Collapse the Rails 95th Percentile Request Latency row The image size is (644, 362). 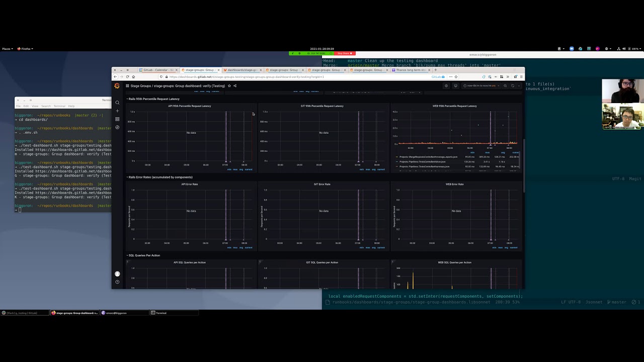point(153,99)
